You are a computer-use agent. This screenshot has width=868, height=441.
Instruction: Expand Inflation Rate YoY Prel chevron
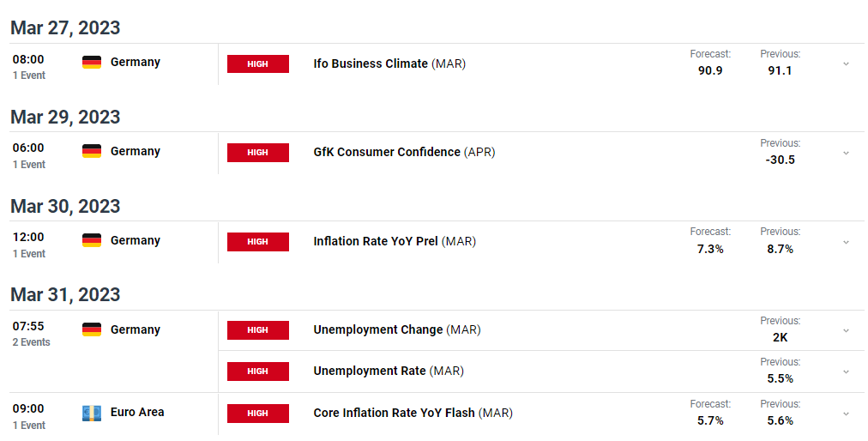pyautogui.click(x=846, y=242)
